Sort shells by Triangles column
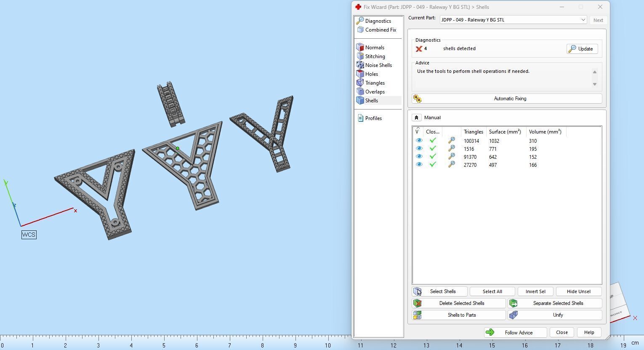 point(474,132)
